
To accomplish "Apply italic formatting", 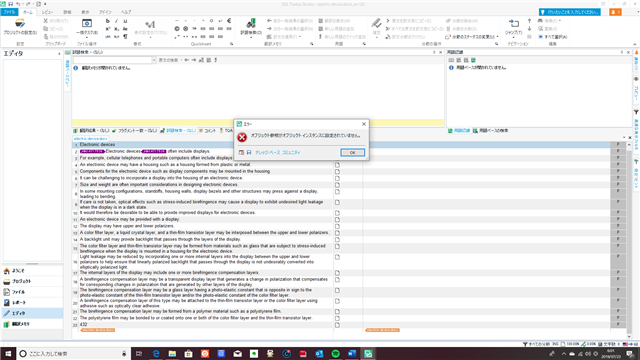I will (x=116, y=21).
